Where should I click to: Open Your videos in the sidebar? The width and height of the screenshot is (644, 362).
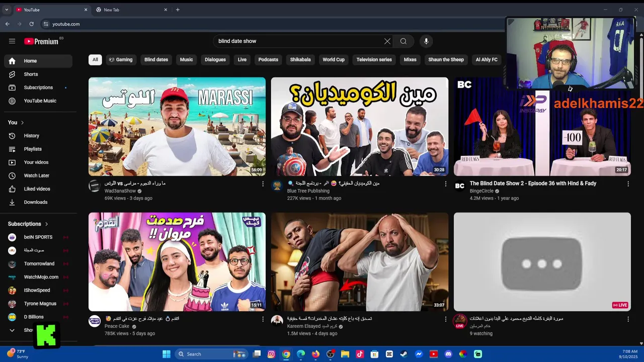click(x=38, y=162)
